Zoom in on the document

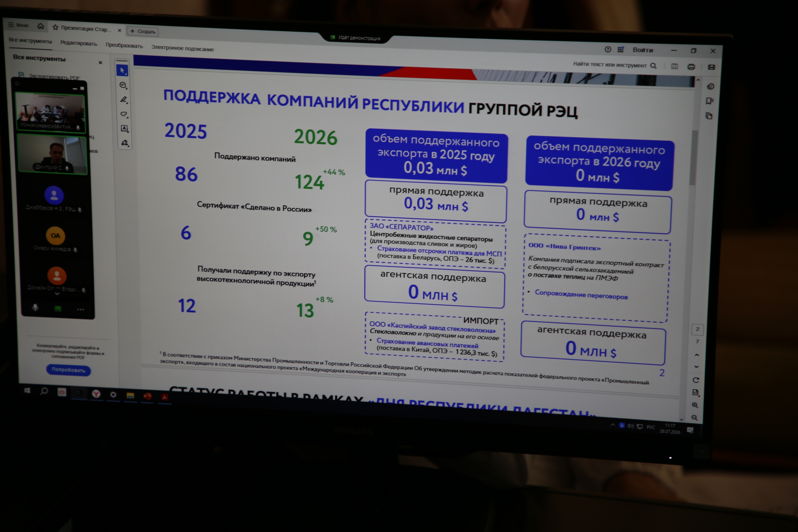[x=695, y=405]
